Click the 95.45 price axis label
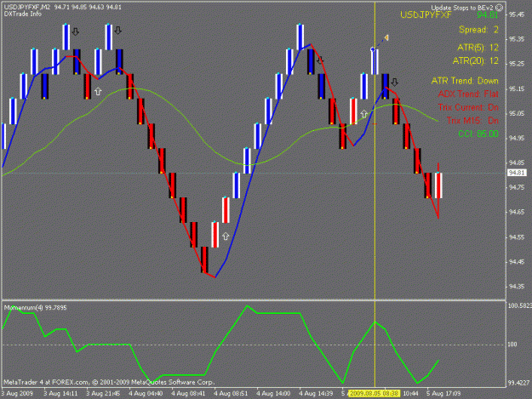This screenshot has height=399, width=532. (516, 14)
